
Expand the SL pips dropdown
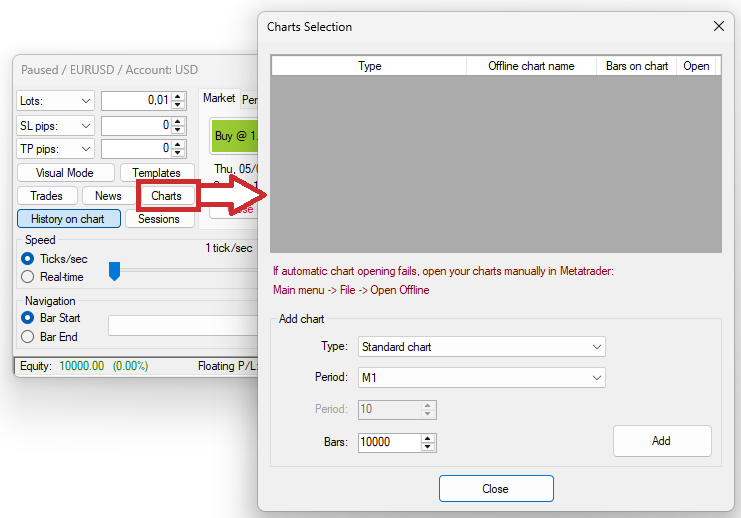(x=55, y=125)
